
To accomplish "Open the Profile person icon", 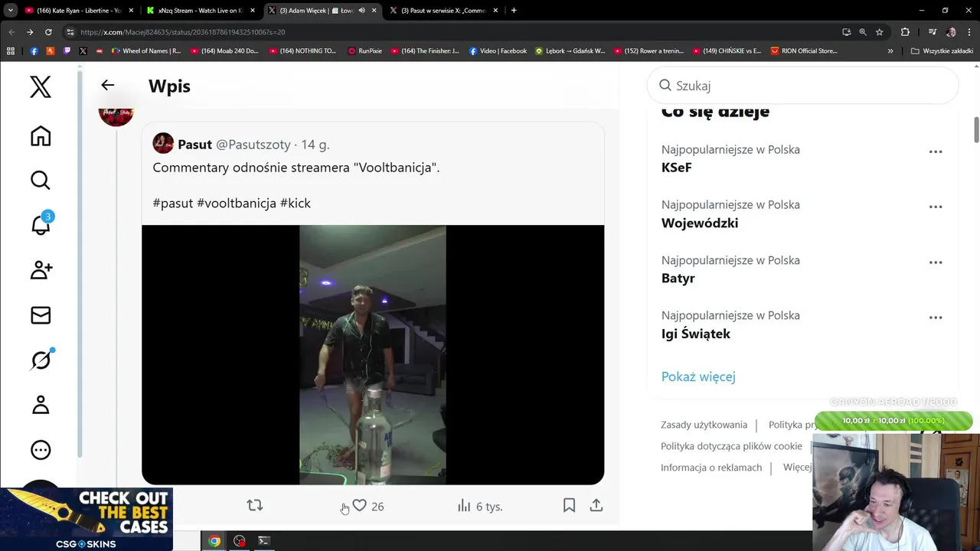I will point(41,405).
